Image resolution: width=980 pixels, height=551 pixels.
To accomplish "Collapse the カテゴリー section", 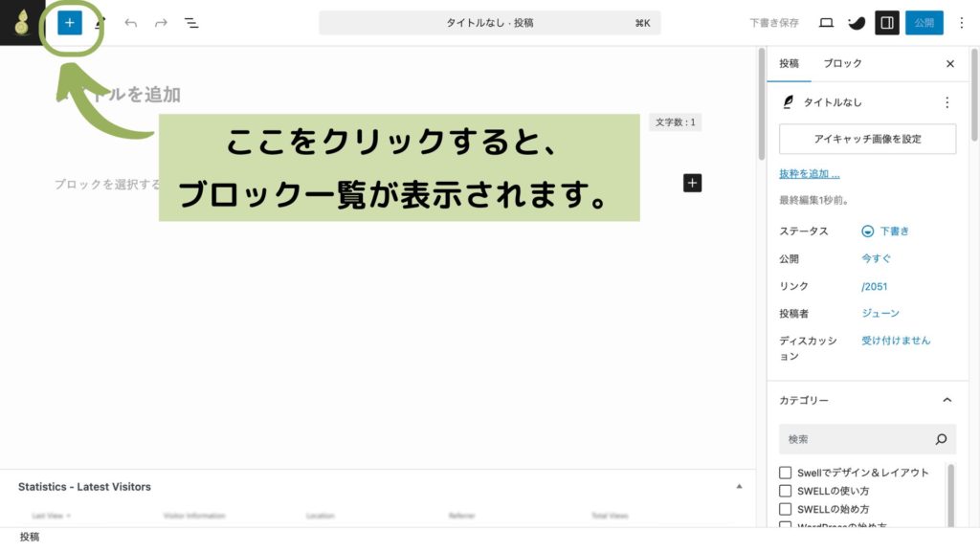I will pyautogui.click(x=947, y=400).
